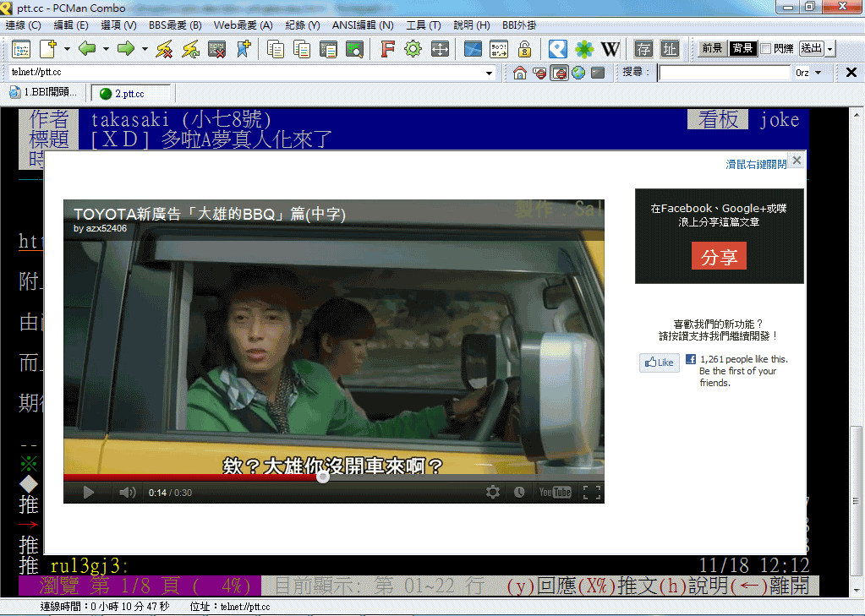This screenshot has width=865, height=616.
Task: Open Wikipedia lookup with the W icon
Action: click(x=610, y=49)
